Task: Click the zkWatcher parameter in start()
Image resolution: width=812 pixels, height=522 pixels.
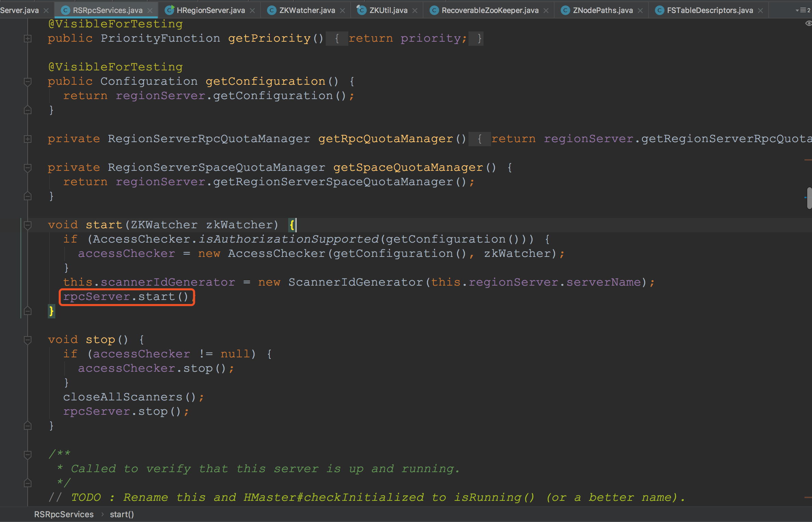Action: pyautogui.click(x=239, y=225)
